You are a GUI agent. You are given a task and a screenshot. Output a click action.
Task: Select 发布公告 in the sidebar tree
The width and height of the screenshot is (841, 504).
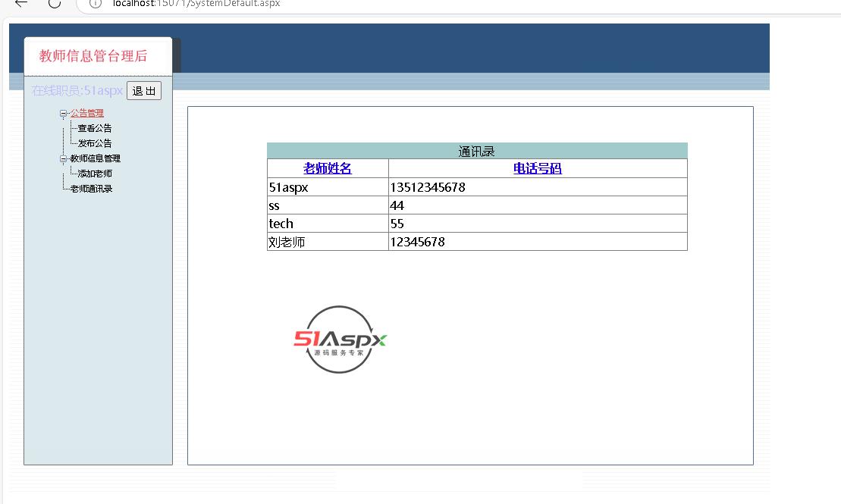tap(95, 143)
